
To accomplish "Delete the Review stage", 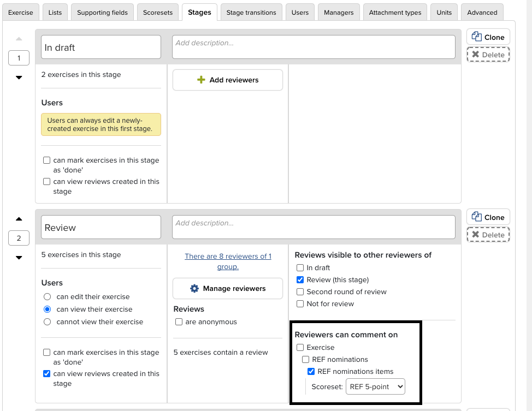I will (x=488, y=235).
